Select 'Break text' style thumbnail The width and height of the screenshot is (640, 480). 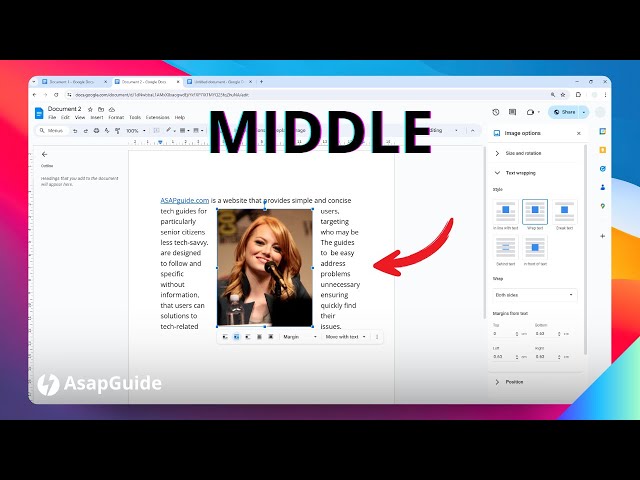[564, 211]
